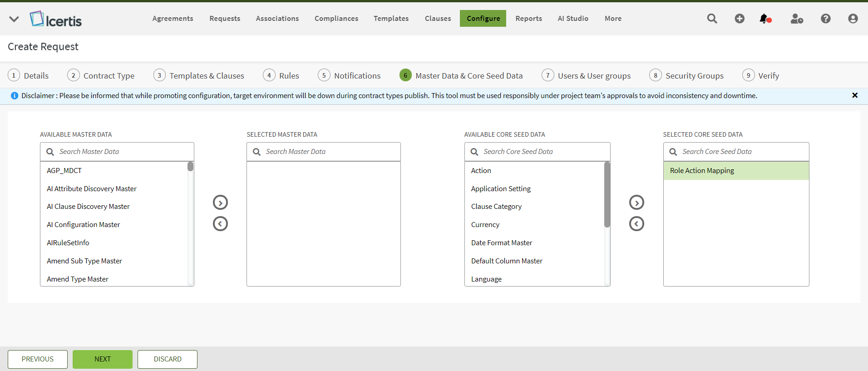Click the Icertis logo

point(56,19)
